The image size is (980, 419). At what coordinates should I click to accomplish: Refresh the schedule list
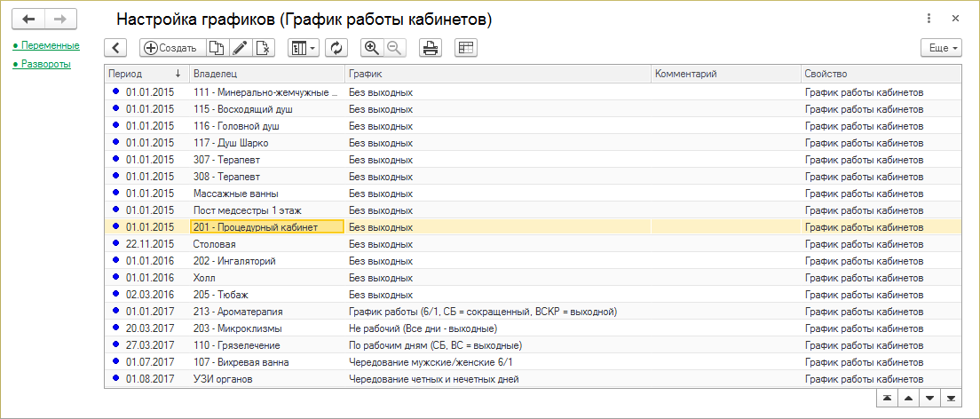(336, 48)
